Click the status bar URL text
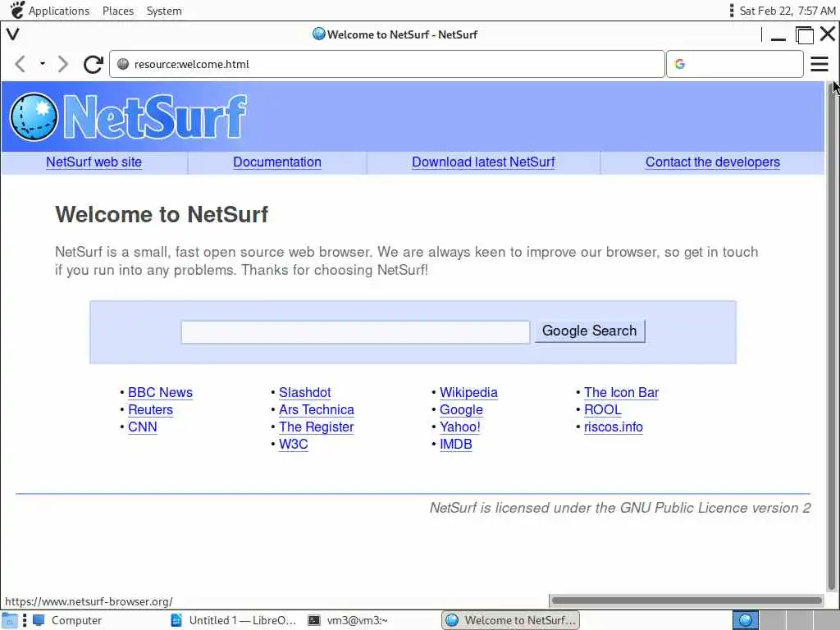840x630 pixels. point(89,601)
